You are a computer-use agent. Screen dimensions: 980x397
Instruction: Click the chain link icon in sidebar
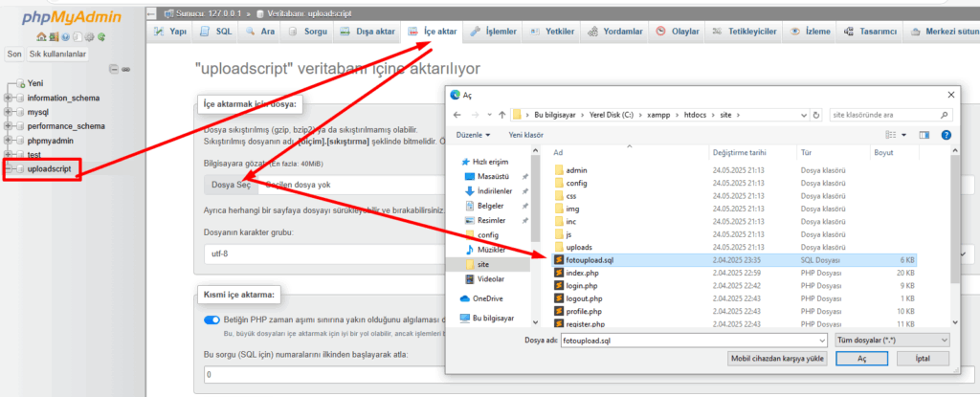[125, 69]
